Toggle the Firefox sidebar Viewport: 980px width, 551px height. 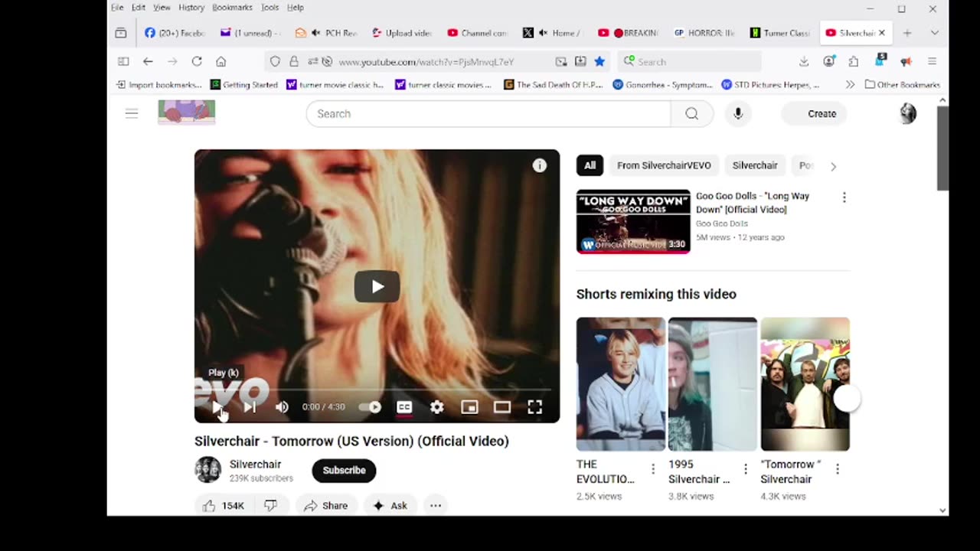coord(123,61)
